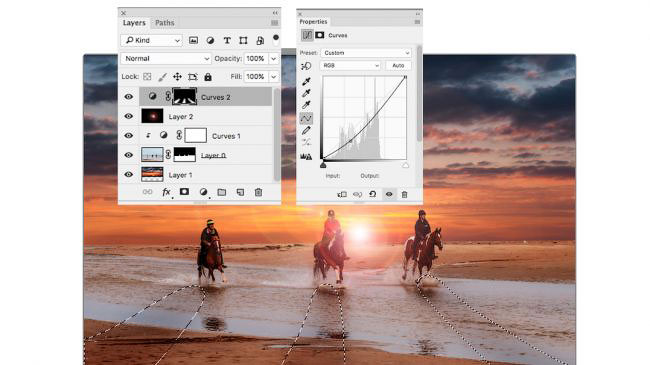View previous state icon in Properties
This screenshot has height=365, width=650.
357,194
